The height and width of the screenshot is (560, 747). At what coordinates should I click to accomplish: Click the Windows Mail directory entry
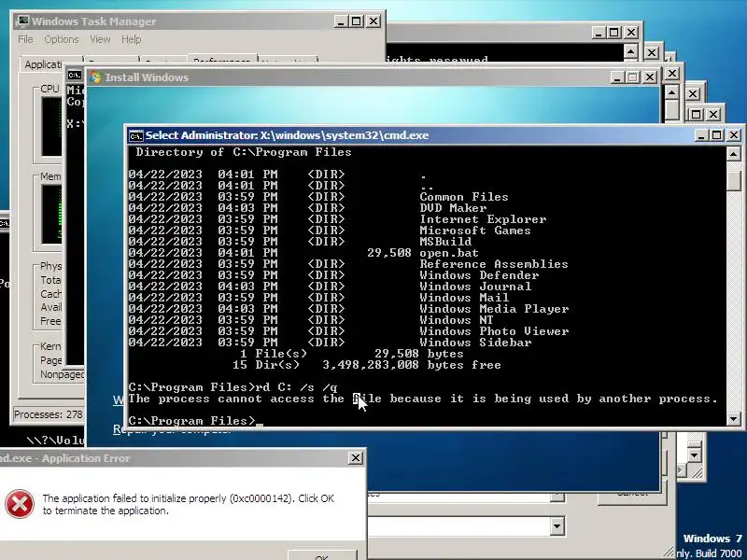[464, 298]
